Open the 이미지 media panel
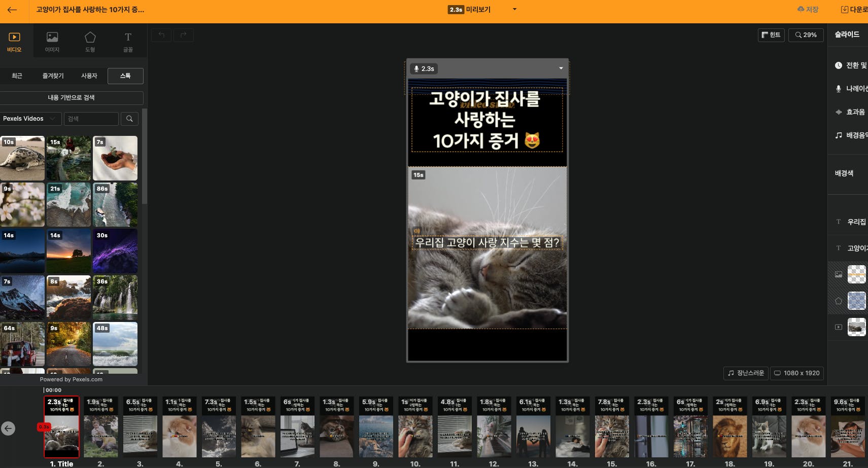This screenshot has height=468, width=868. point(52,42)
